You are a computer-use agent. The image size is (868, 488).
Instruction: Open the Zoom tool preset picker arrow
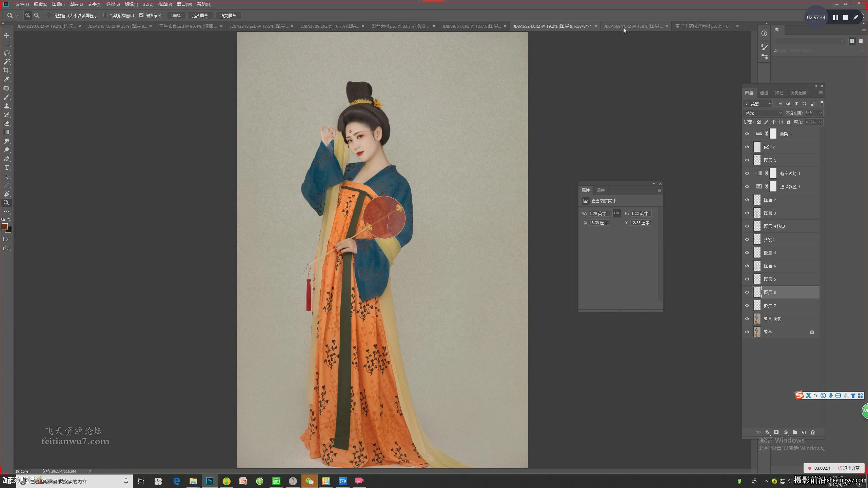(x=17, y=16)
